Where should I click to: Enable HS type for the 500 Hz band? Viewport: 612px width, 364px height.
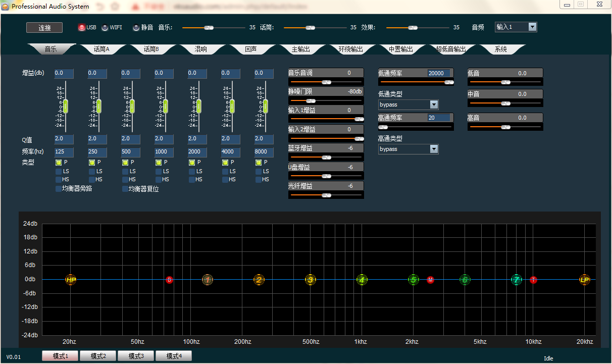[x=125, y=179]
